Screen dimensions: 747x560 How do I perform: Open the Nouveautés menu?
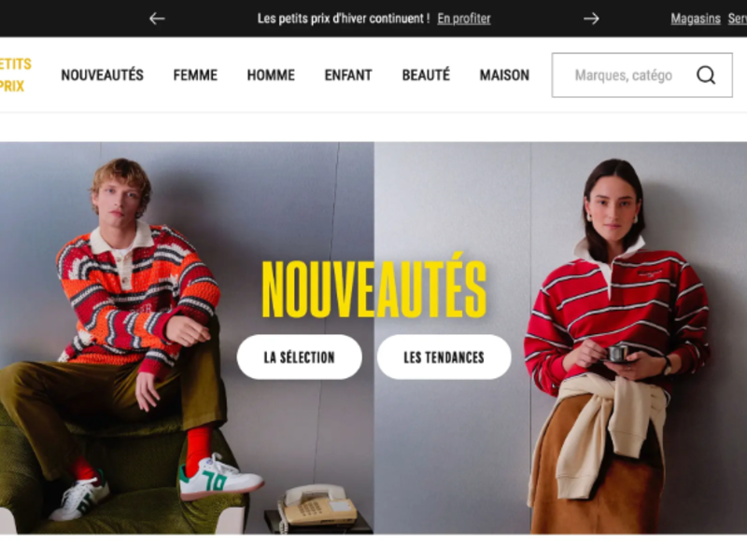click(102, 76)
